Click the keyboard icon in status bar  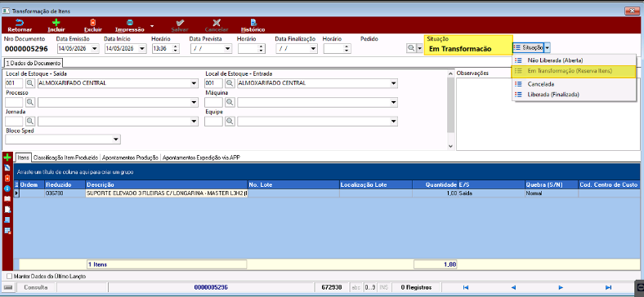tap(9, 287)
